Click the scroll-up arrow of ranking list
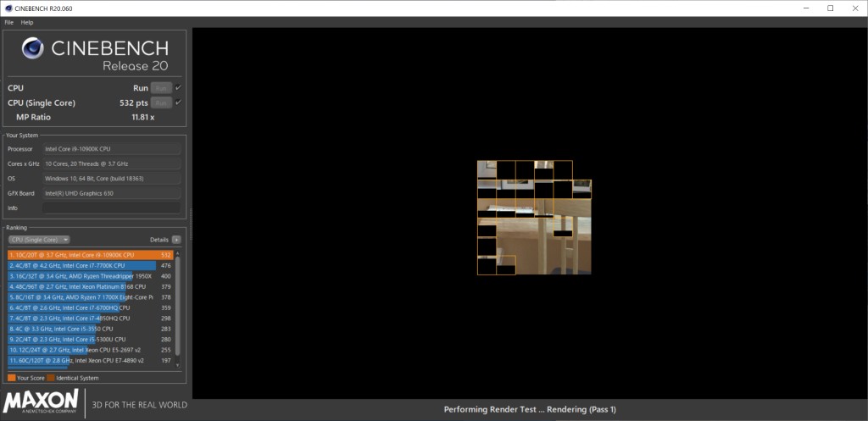The image size is (868, 421). click(x=178, y=253)
